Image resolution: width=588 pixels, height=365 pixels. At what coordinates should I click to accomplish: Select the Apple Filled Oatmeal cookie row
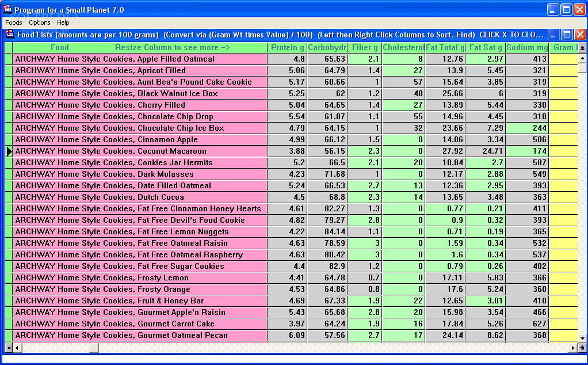140,59
